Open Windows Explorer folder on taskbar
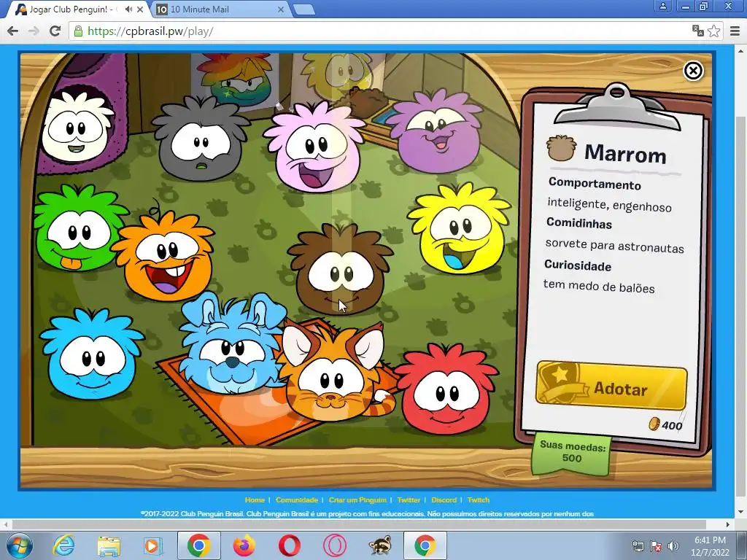This screenshot has height=560, width=747. point(109,545)
